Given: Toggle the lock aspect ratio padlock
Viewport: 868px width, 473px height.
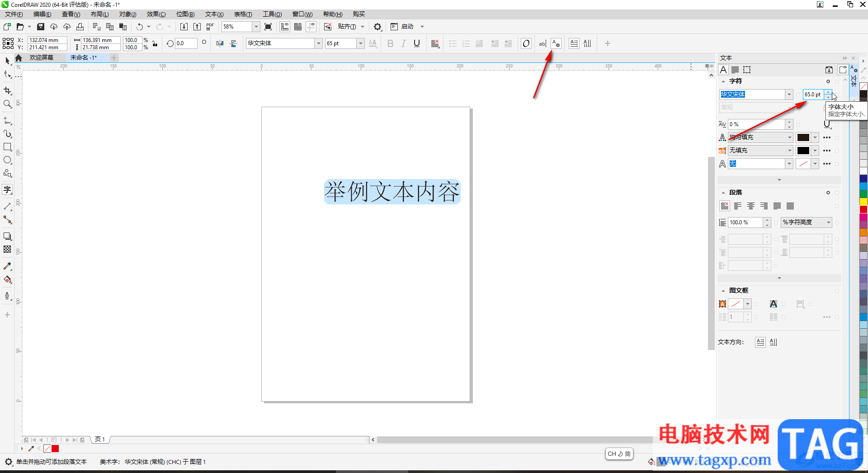Looking at the screenshot, I should click(155, 44).
